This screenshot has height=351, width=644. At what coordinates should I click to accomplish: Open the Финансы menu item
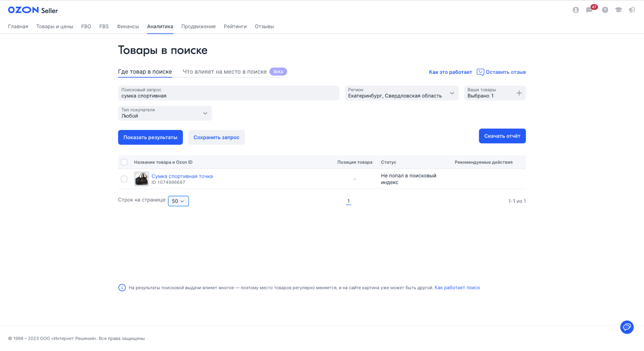pyautogui.click(x=128, y=26)
